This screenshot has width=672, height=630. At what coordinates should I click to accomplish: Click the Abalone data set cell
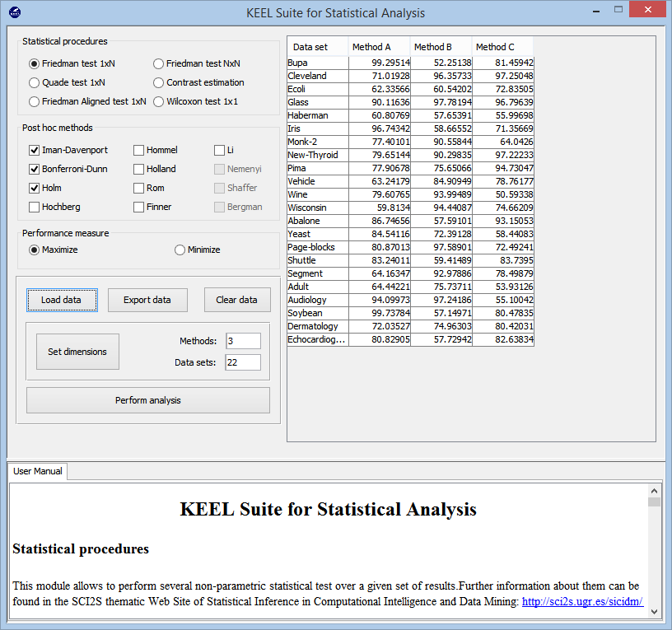[x=318, y=222]
